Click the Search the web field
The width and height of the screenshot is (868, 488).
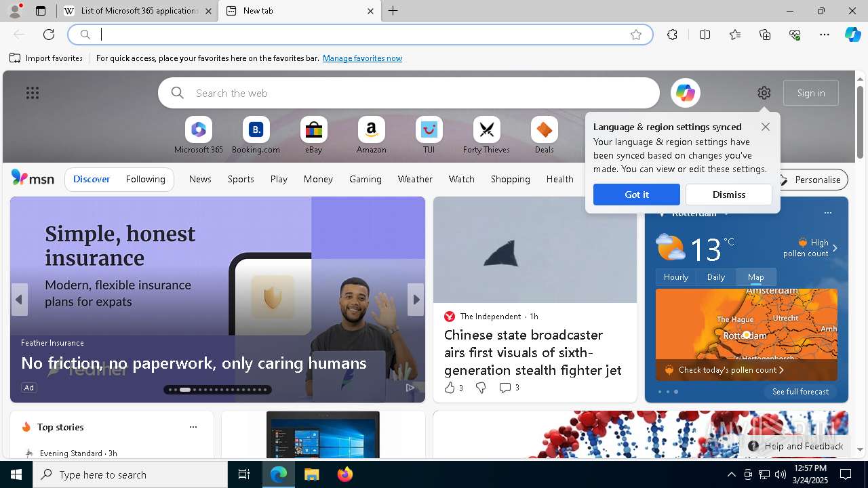coord(409,93)
